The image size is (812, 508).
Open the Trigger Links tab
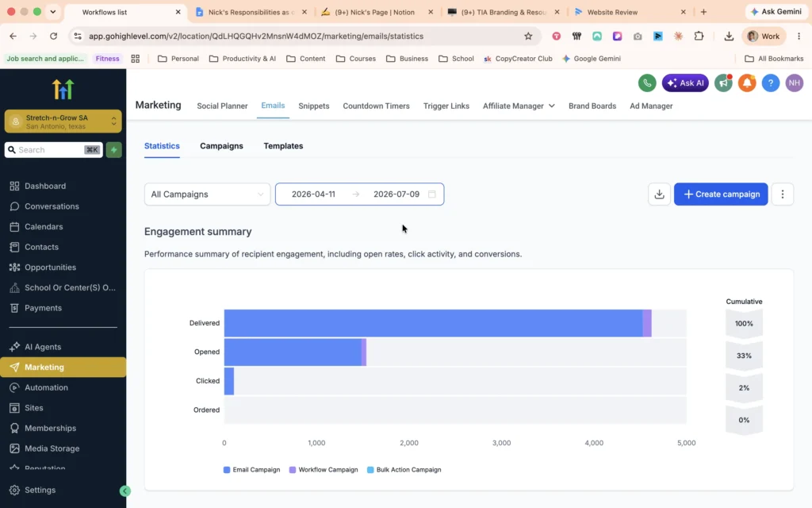[446, 106]
